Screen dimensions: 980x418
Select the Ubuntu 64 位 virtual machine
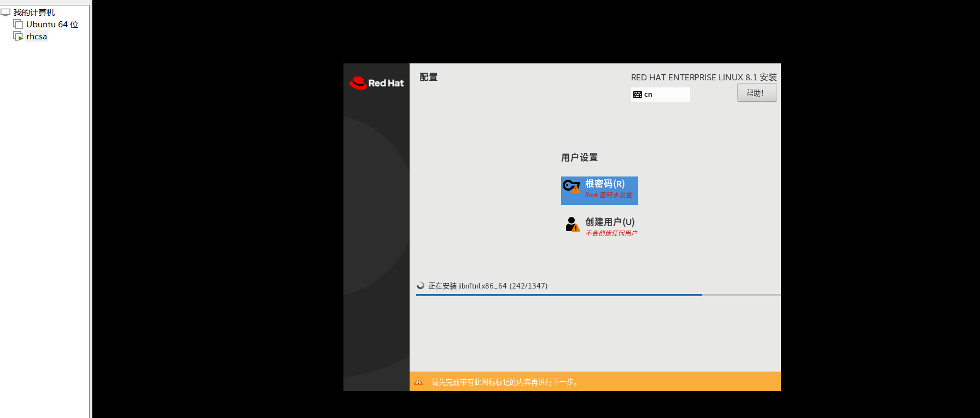point(52,24)
